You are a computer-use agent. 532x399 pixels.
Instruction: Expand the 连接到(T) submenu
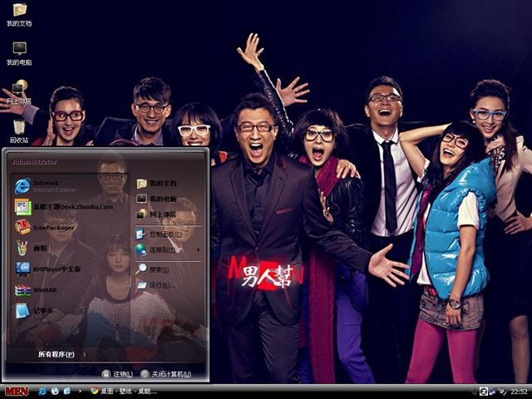click(168, 249)
